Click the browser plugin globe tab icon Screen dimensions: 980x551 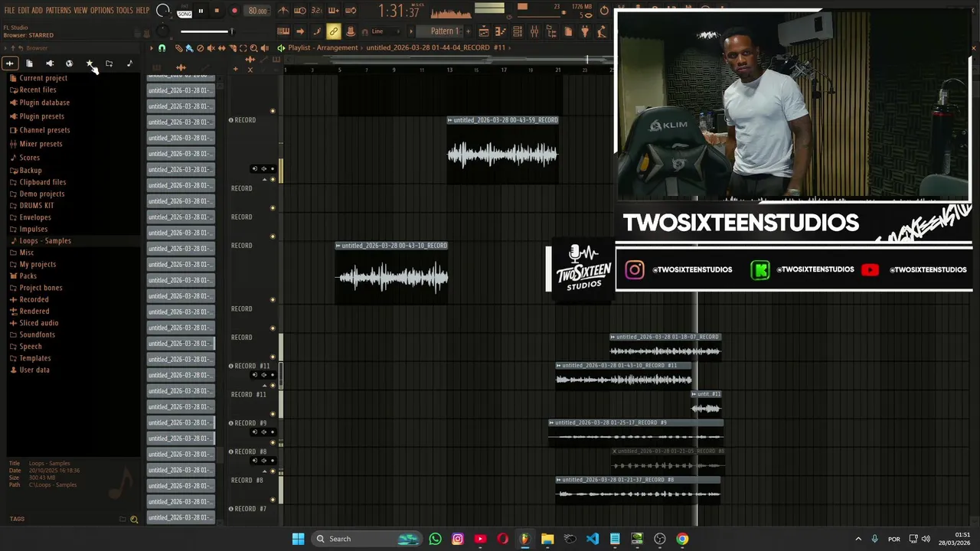69,64
